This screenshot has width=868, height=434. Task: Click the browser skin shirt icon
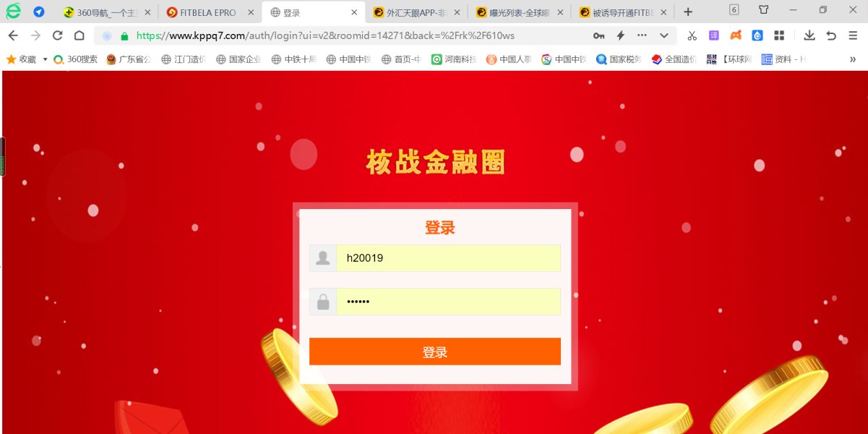point(764,10)
